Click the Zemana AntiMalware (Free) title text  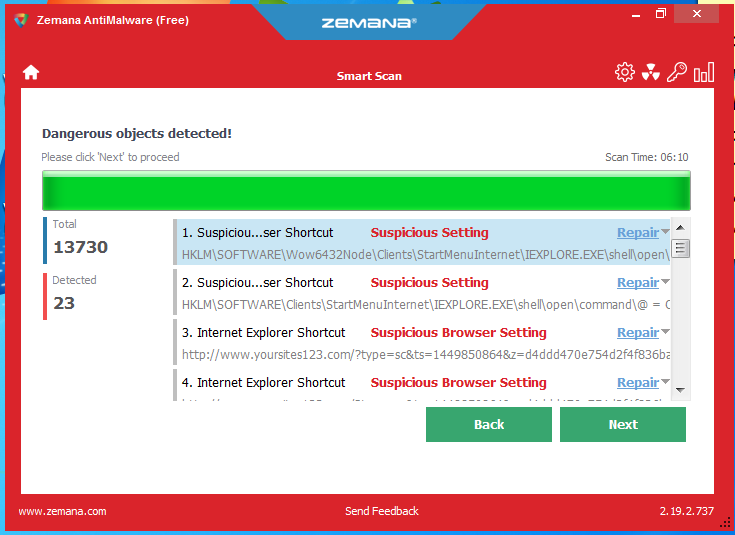pyautogui.click(x=113, y=20)
